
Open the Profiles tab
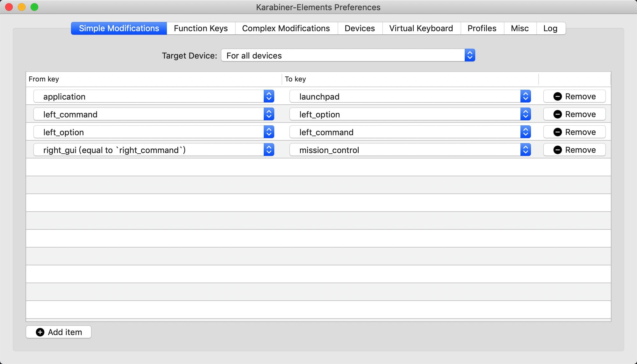tap(482, 28)
